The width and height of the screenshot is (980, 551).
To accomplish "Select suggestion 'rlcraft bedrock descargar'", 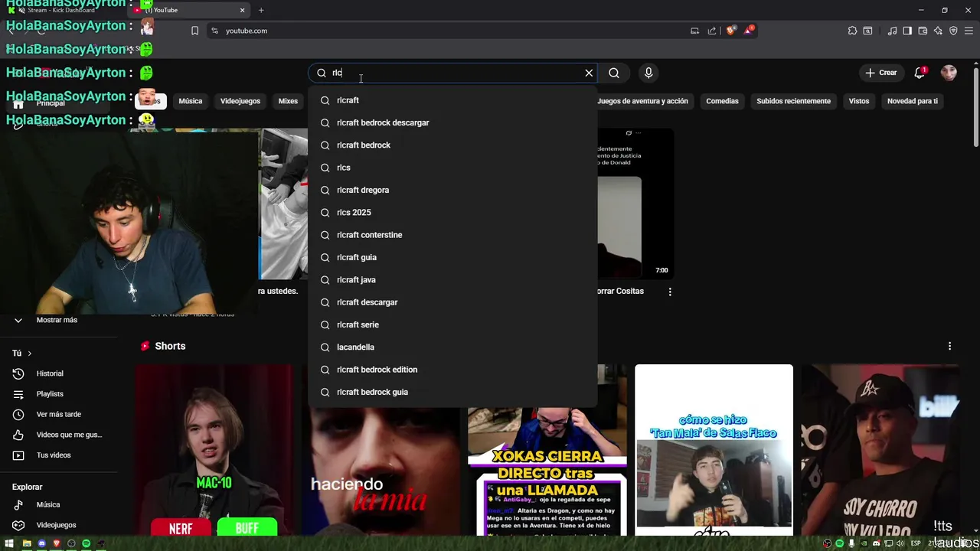I will coord(452,122).
